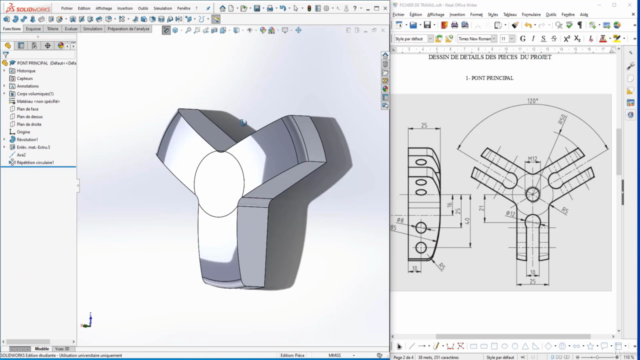
Task: Expand Révolution1 feature node
Action: coord(4,140)
